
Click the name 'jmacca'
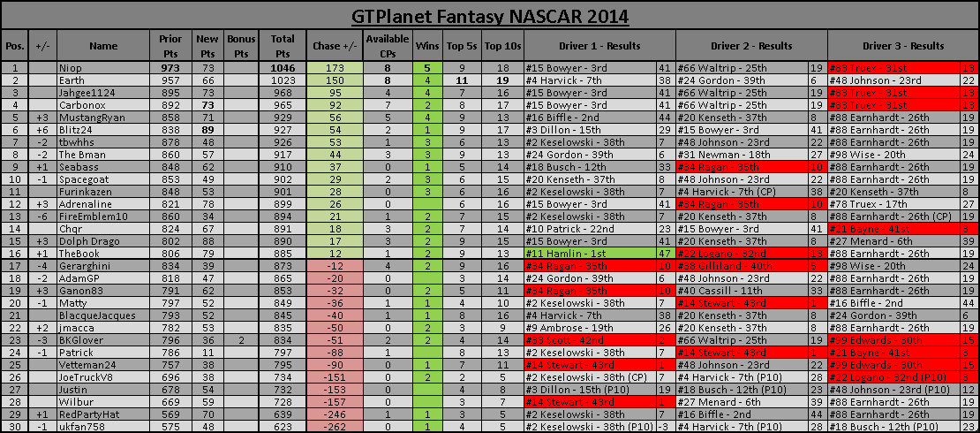click(x=103, y=328)
